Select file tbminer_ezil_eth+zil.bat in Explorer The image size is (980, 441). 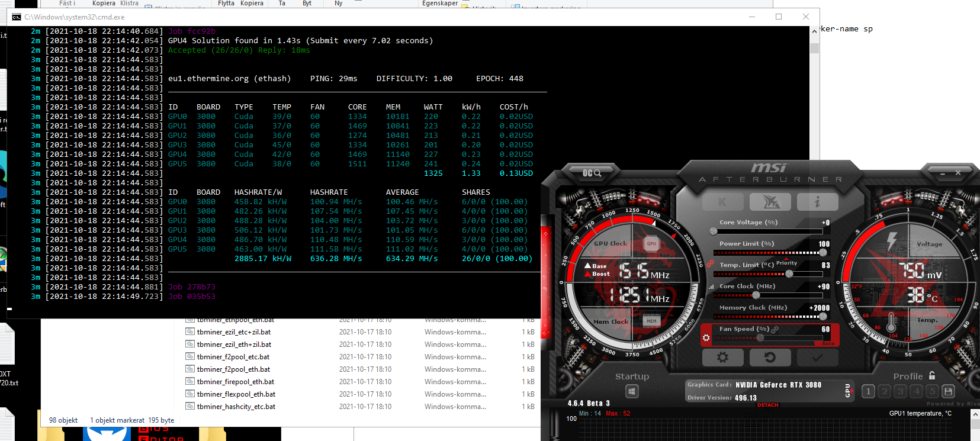coord(234,345)
